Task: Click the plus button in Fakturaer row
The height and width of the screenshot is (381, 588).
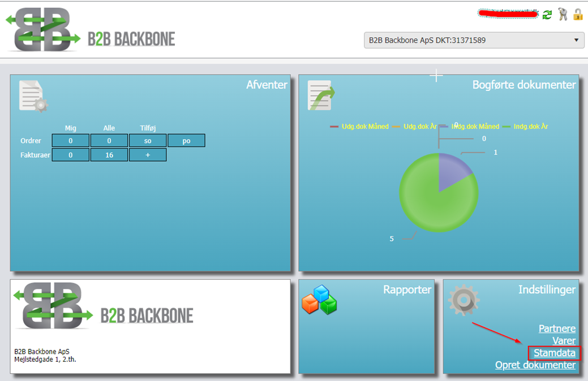Action: pyautogui.click(x=148, y=155)
